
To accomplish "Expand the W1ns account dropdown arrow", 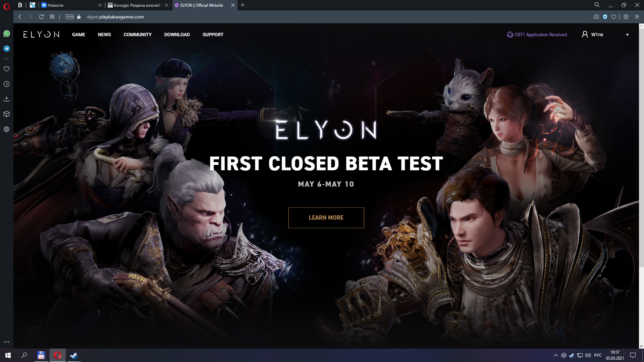I will coord(627,35).
